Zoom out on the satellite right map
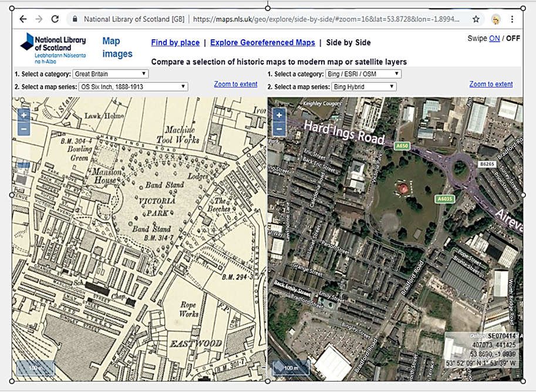This screenshot has width=536, height=392. coord(279,129)
